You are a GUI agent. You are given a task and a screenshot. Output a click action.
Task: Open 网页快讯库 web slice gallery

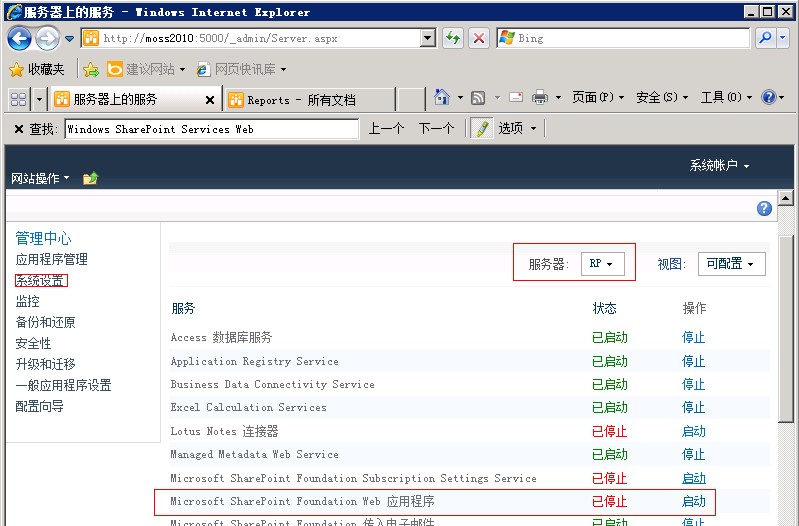pos(242,69)
